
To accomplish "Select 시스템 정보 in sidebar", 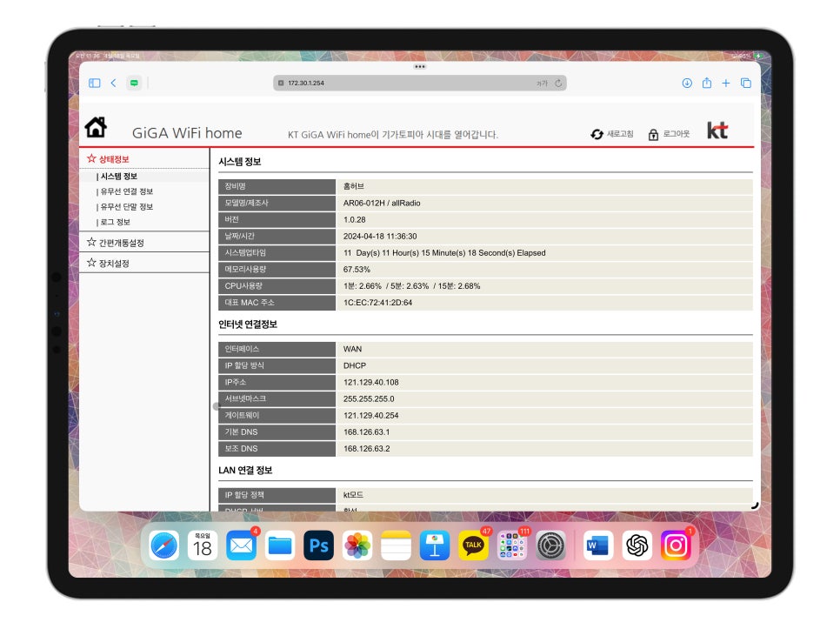I will click(x=118, y=177).
